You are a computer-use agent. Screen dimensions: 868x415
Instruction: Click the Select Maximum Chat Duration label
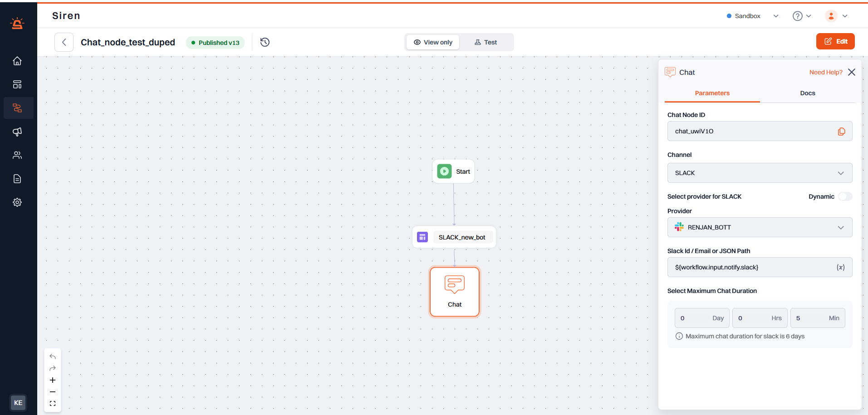(x=712, y=291)
